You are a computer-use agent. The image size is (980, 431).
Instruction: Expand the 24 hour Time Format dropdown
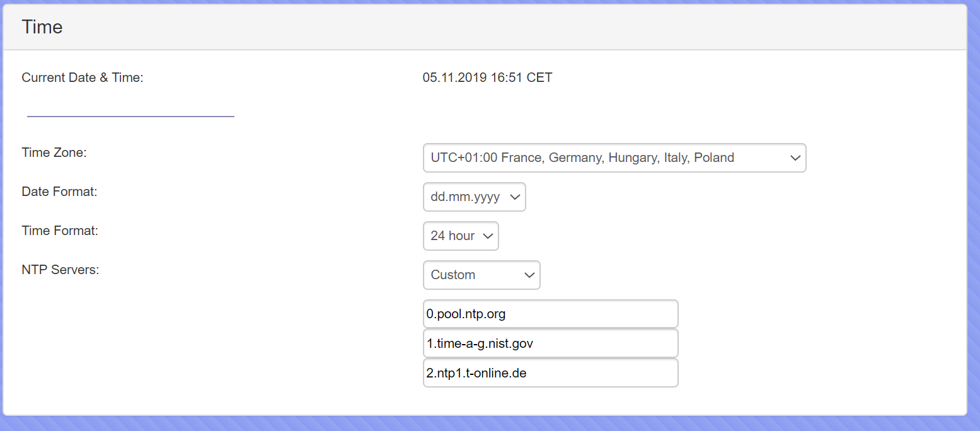click(x=454, y=236)
